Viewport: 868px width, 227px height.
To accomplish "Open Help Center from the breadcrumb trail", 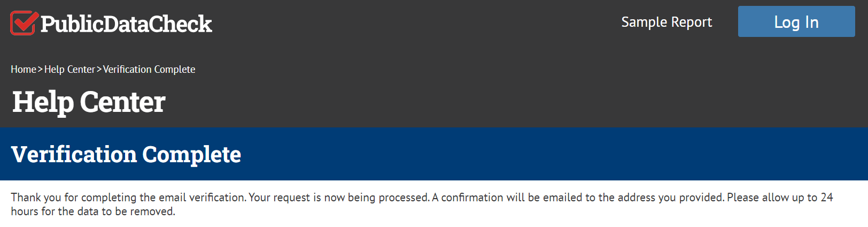I will [x=69, y=70].
